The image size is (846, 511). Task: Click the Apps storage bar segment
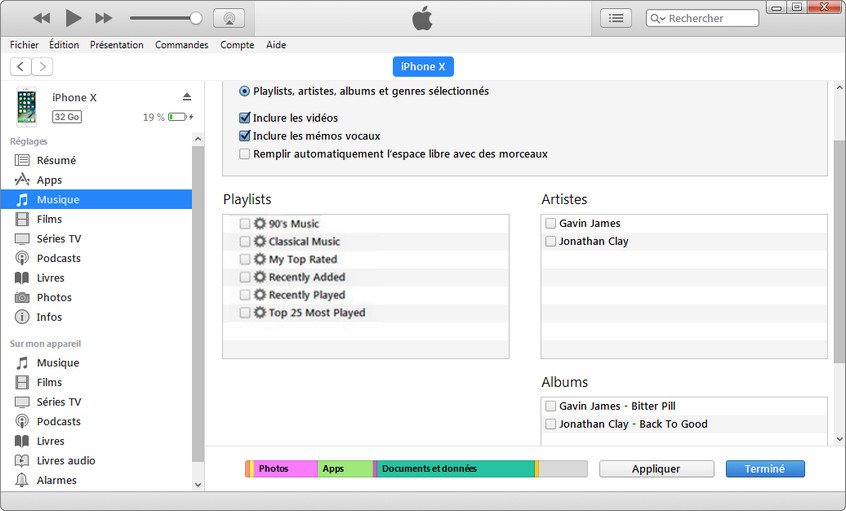(345, 468)
